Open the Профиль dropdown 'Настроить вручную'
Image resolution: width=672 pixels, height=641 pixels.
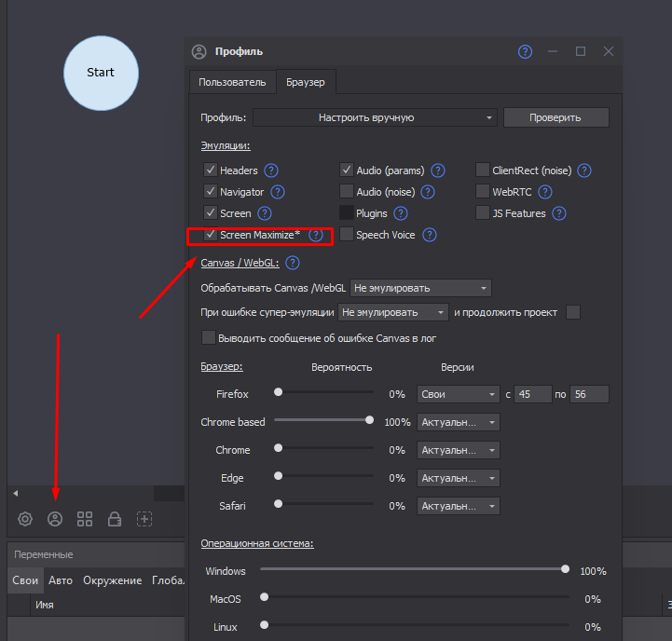tap(375, 117)
